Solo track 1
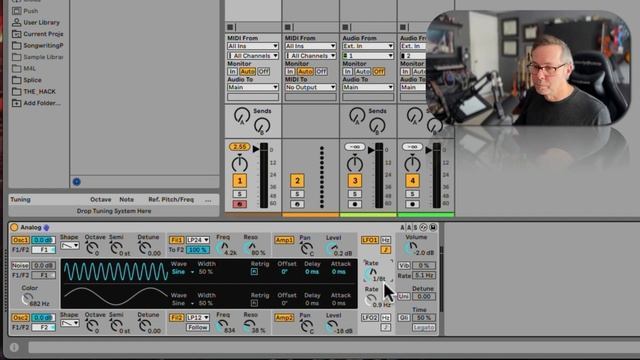This screenshot has width=640, height=360. [240, 194]
